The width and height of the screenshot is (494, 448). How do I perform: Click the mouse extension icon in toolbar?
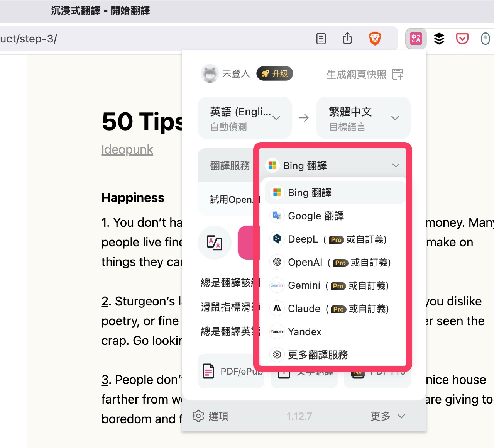point(486,39)
